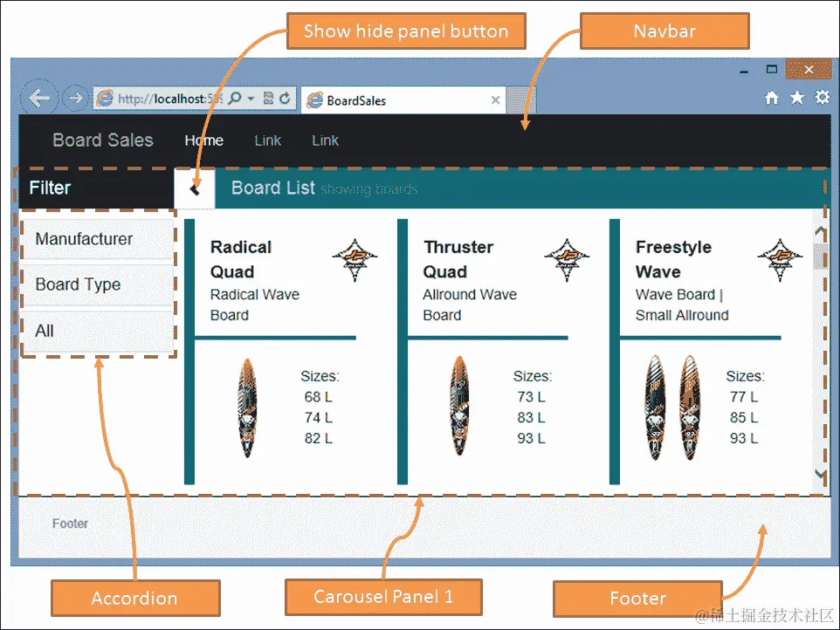Click the board list scrollbar thumb
The image size is (840, 630).
tap(820, 257)
